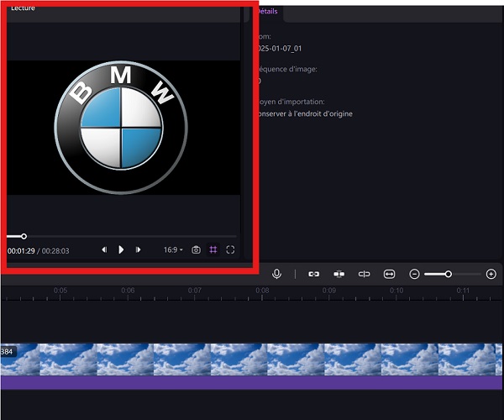Switch to the Détails tab
The image size is (504, 420).
click(267, 12)
